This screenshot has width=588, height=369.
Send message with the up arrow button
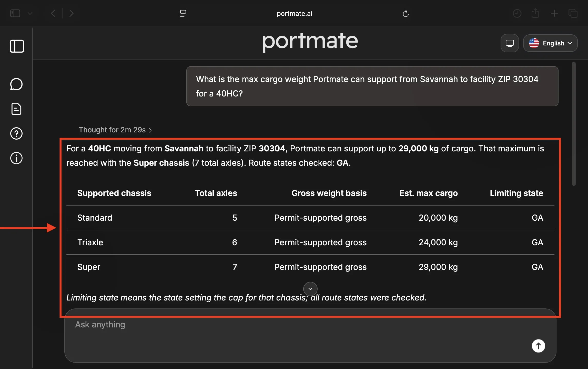pos(538,346)
